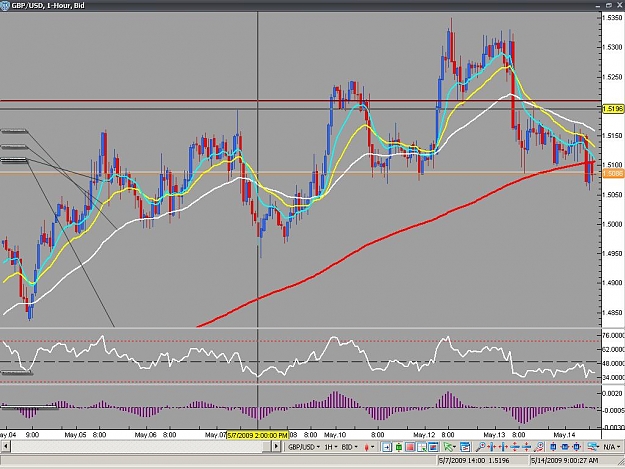
Task: Open the line drawing tools dropdown
Action: [594, 447]
